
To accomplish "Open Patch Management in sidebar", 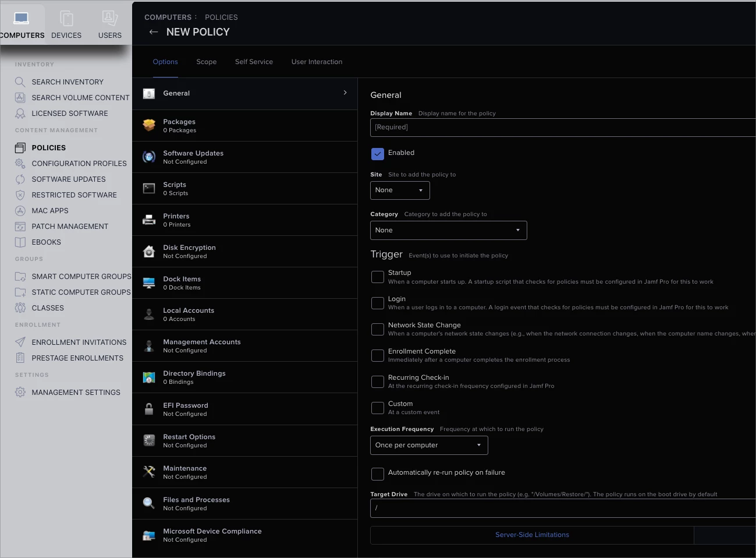I will 70,227.
